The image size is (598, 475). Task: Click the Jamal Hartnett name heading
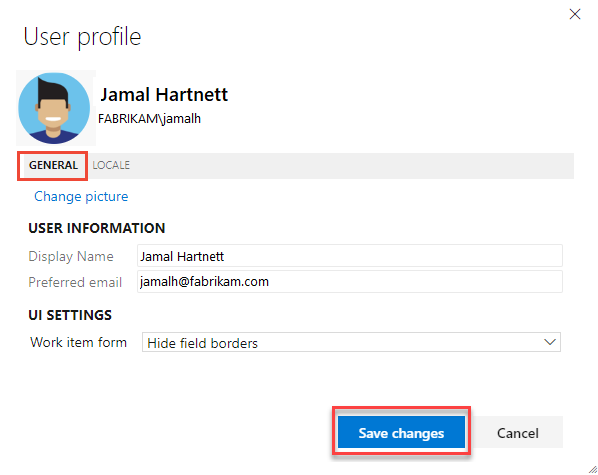[x=164, y=94]
